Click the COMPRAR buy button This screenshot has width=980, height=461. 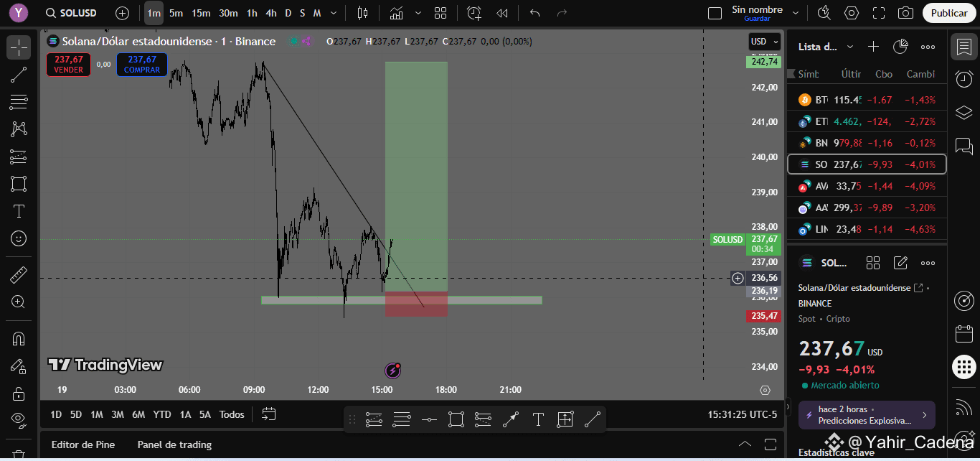click(141, 65)
